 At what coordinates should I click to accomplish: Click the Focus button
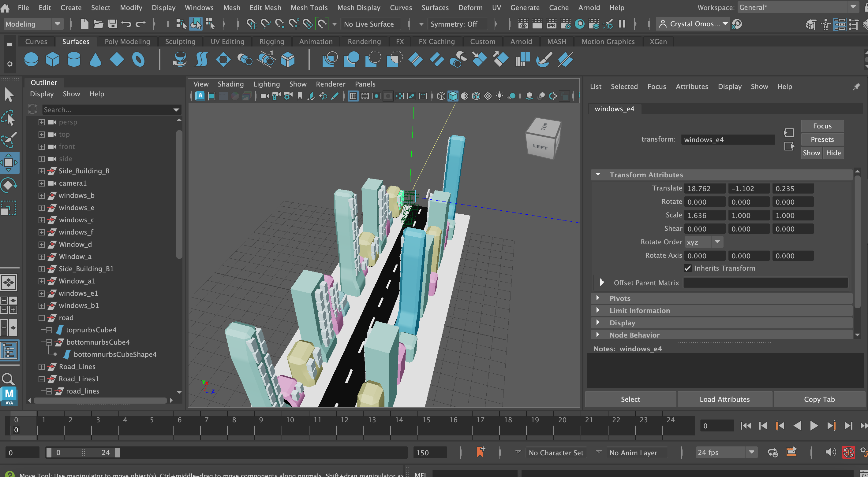pos(822,126)
